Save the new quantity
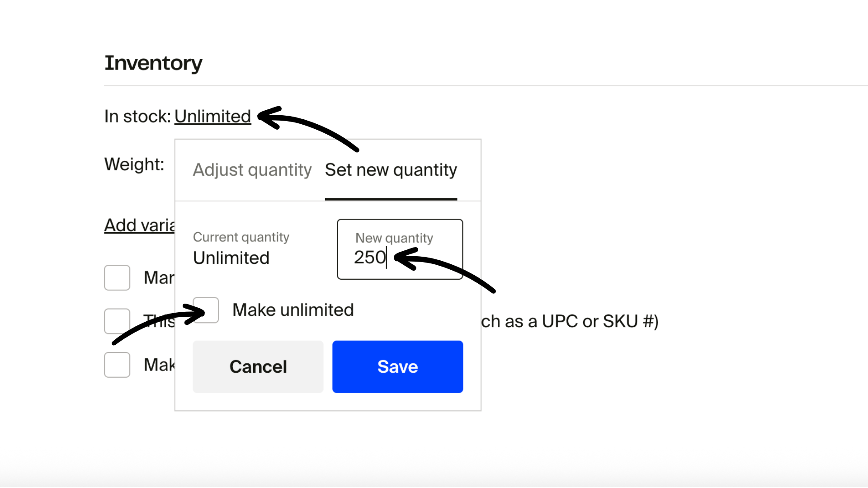 tap(397, 366)
